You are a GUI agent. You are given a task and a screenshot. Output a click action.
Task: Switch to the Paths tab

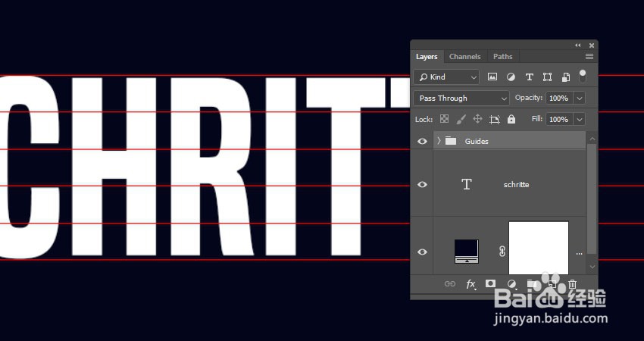(503, 57)
